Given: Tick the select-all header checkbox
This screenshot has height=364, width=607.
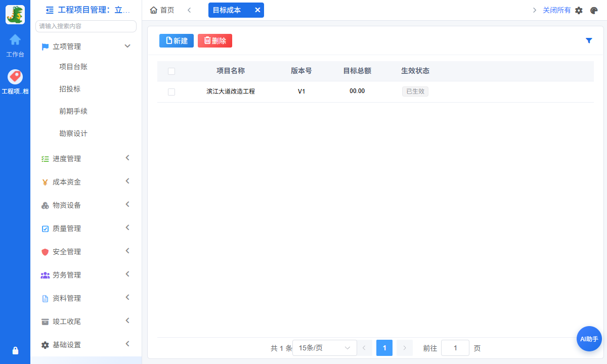Looking at the screenshot, I should coord(171,71).
